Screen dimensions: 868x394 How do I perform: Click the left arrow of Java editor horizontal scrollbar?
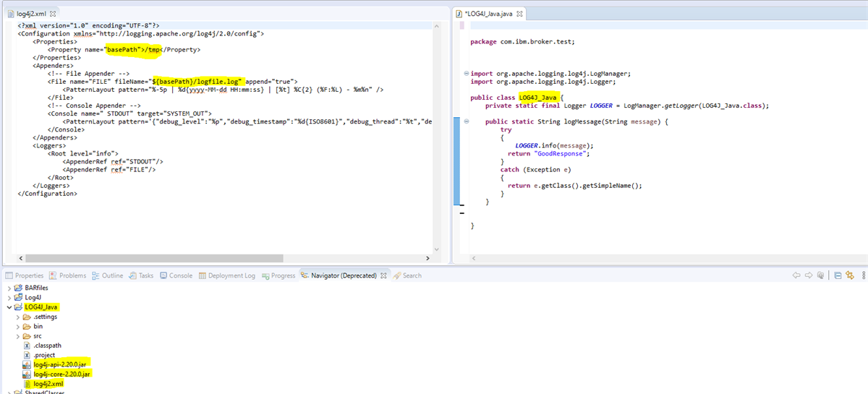click(473, 257)
